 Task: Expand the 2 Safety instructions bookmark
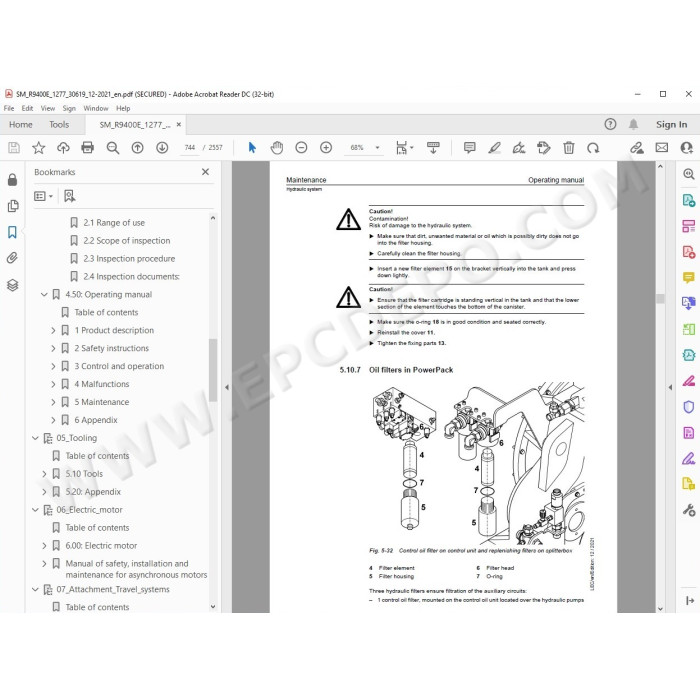(x=53, y=348)
